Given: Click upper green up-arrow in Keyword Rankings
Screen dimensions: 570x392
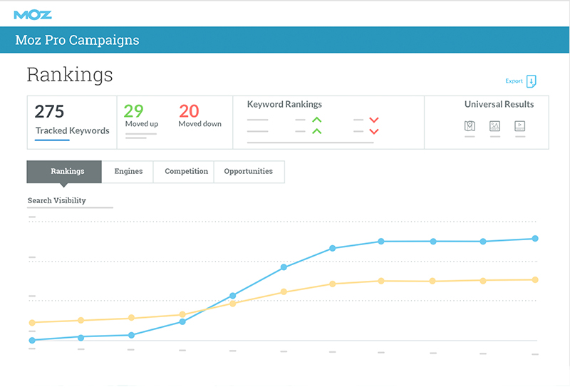Looking at the screenshot, I should point(316,120).
